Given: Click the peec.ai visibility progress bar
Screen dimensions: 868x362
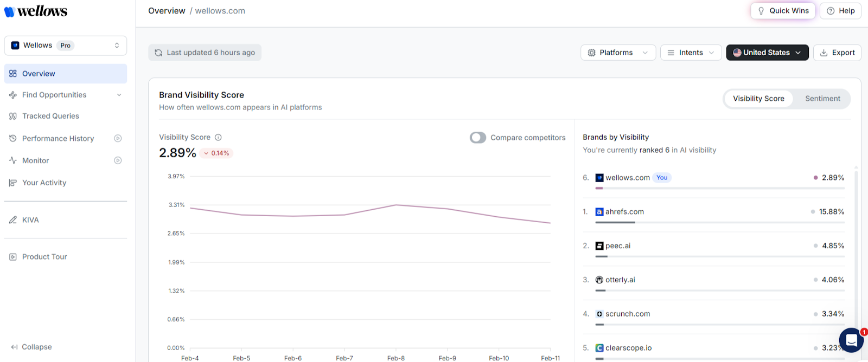Looking at the screenshot, I should pyautogui.click(x=719, y=256).
